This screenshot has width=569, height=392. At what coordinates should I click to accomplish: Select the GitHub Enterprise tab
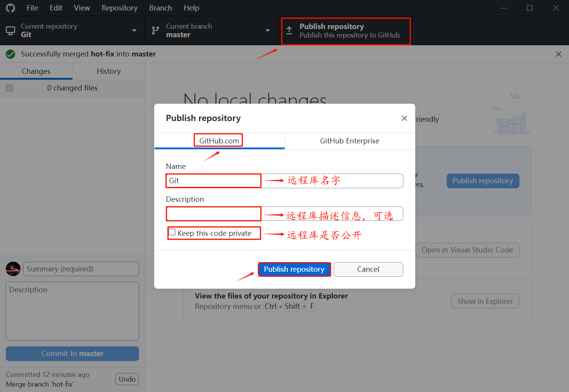coord(350,141)
